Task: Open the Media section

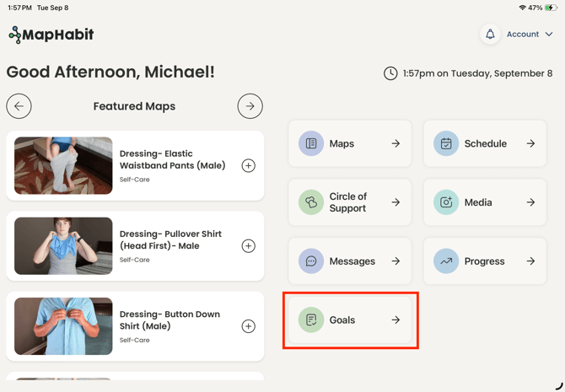Action: tap(485, 202)
